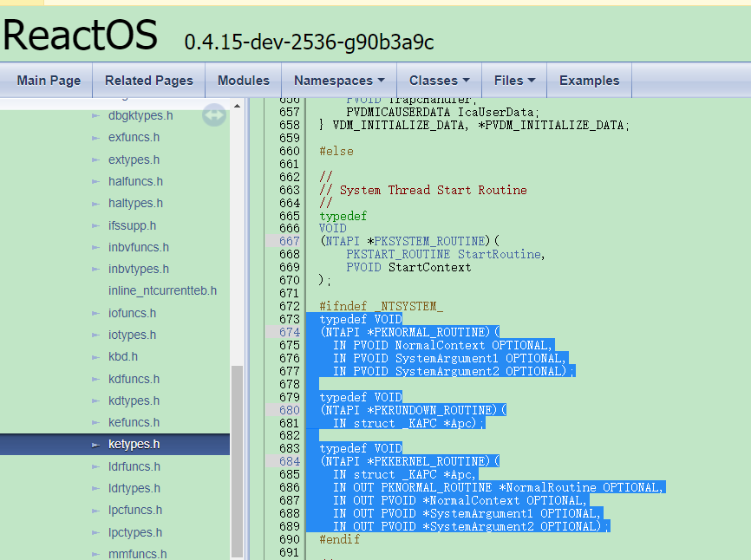Click the PVDMICAUSERDATA type link
751x560 pixels.
(398, 112)
